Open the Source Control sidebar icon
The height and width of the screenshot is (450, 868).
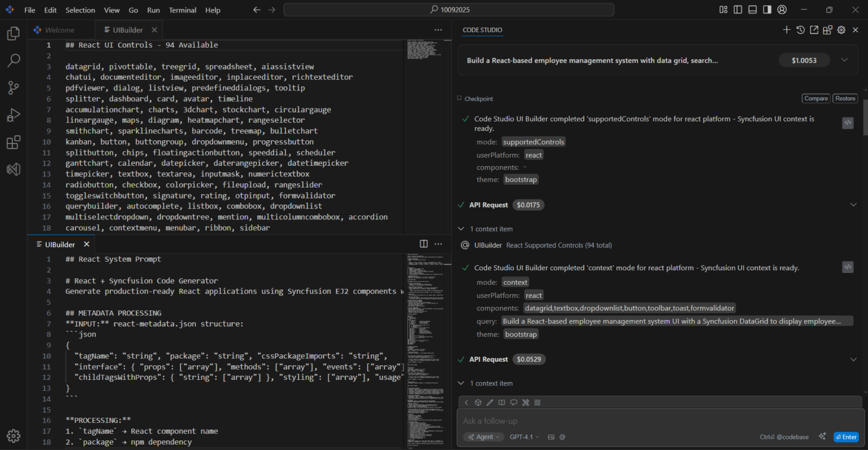tap(13, 88)
